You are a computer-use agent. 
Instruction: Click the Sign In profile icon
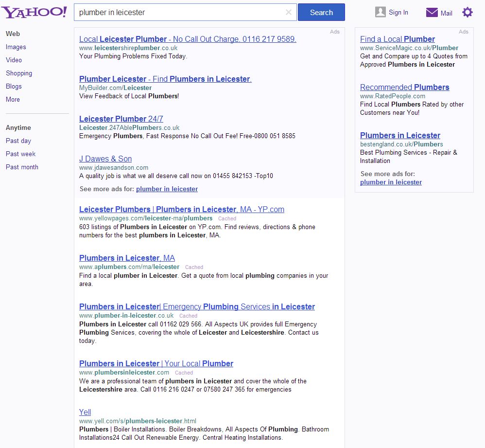pos(380,13)
